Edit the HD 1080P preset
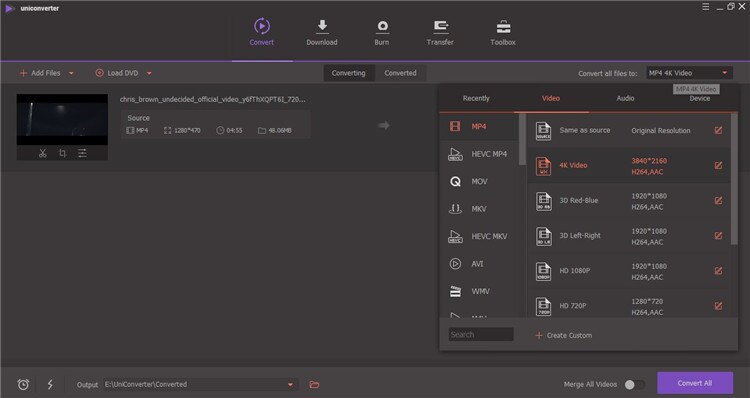 (718, 271)
